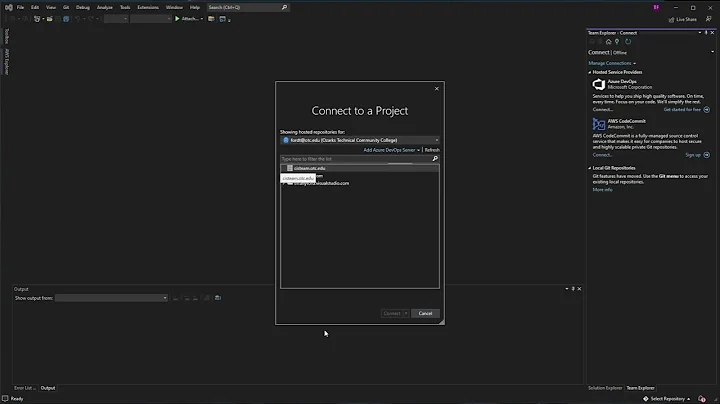Open Manage Connections dropdown link
The width and height of the screenshot is (720, 404).
612,63
